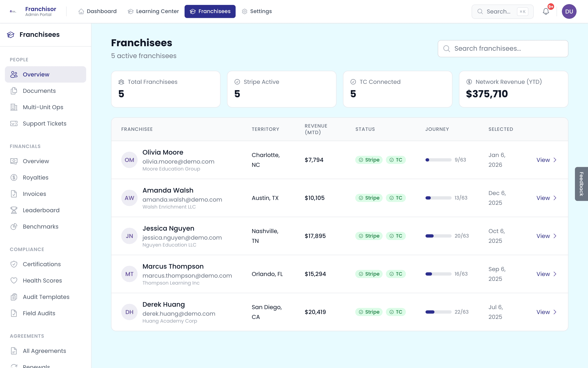Viewport: 588px width, 368px height.
Task: Click the REVENUE (MTD) column header
Action: click(x=316, y=129)
